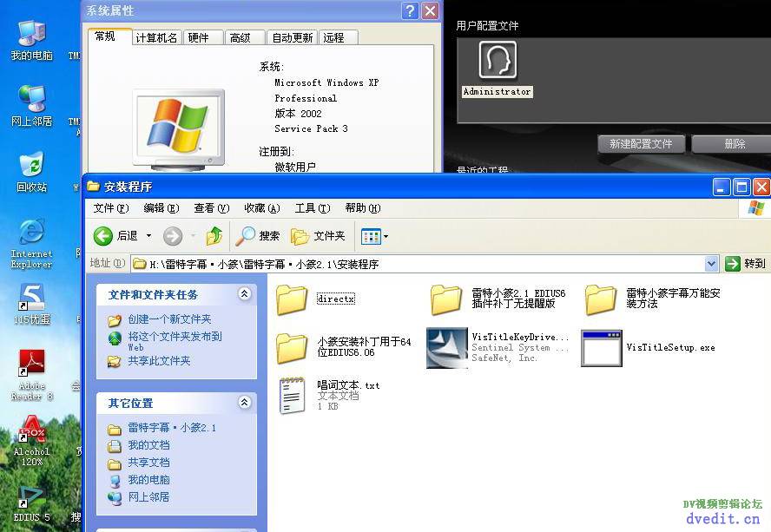
Task: Collapse 文件和文件夹任务 panel
Action: click(x=244, y=295)
